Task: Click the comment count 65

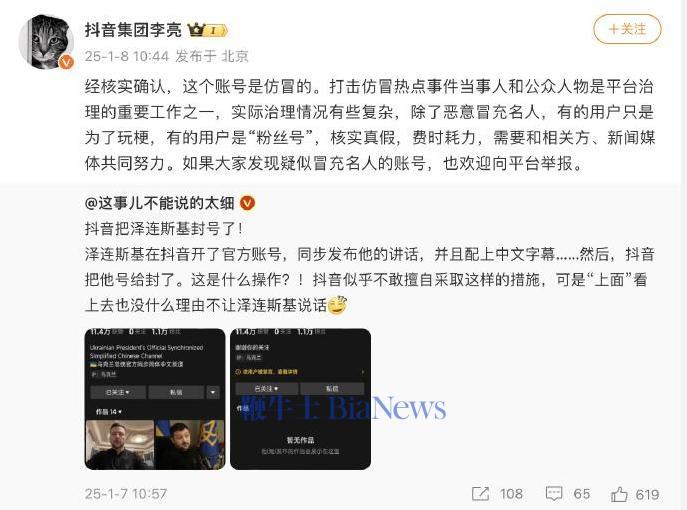Action: tap(582, 494)
